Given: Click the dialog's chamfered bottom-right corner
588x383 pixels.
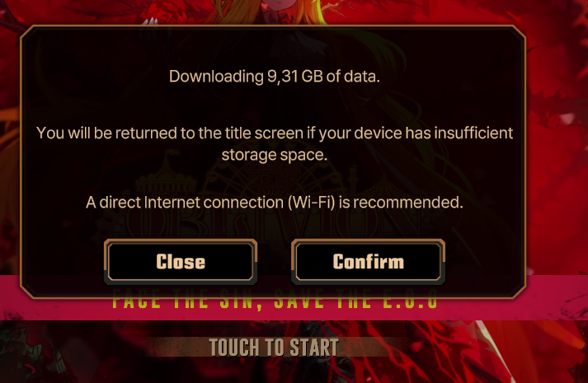Looking at the screenshot, I should point(518,290).
